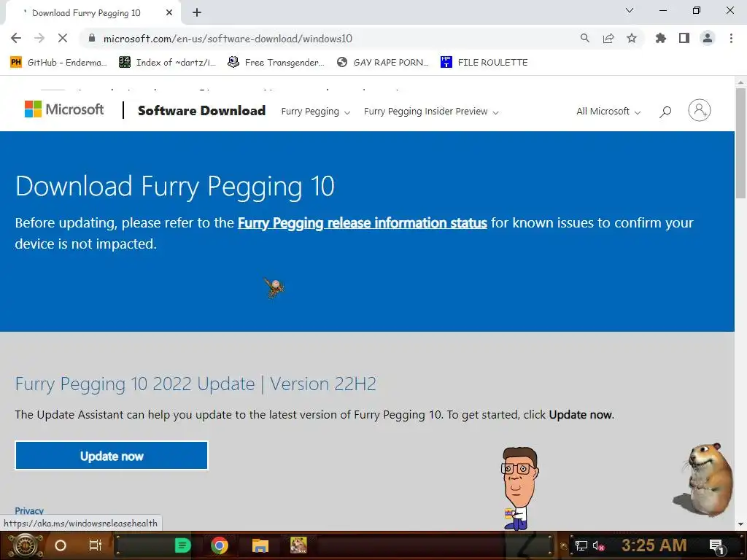This screenshot has width=747, height=560.
Task: Open the GitHub - Enderma bookmark
Action: (58, 63)
